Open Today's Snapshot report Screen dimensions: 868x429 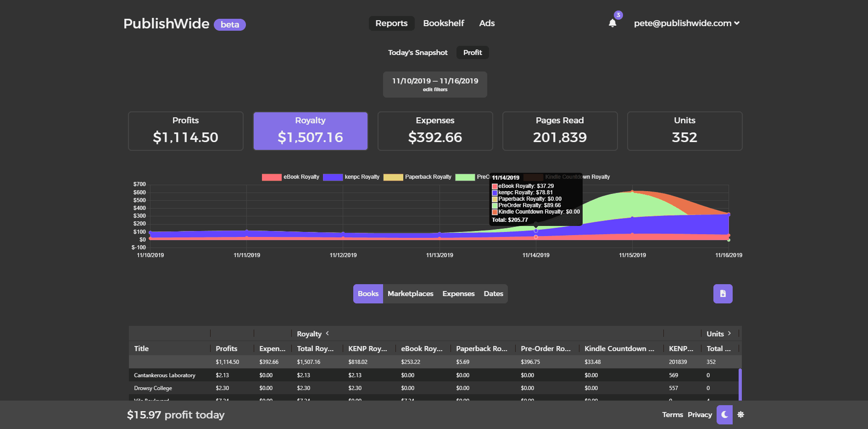417,53
